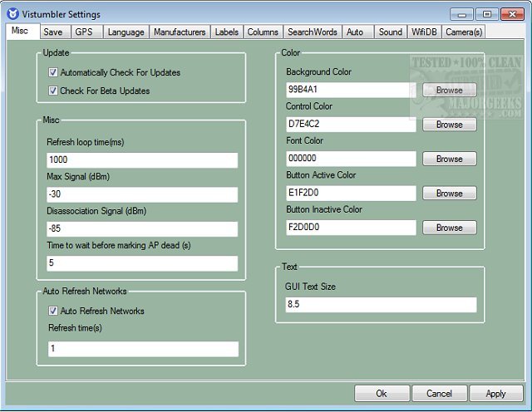Open the Camera(s) tab
Viewport: 532px width, 412px height.
click(x=464, y=32)
